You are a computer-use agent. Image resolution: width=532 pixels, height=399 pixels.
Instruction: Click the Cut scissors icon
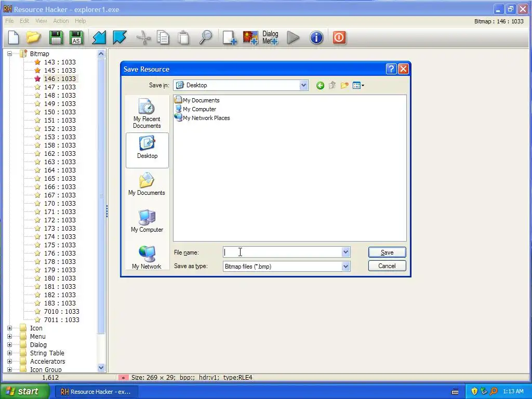coord(143,37)
